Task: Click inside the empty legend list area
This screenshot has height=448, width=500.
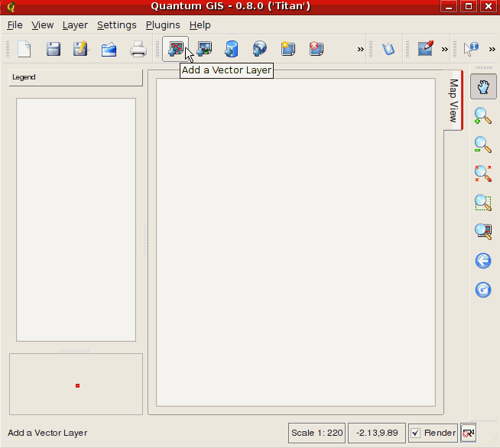Action: coord(76,219)
